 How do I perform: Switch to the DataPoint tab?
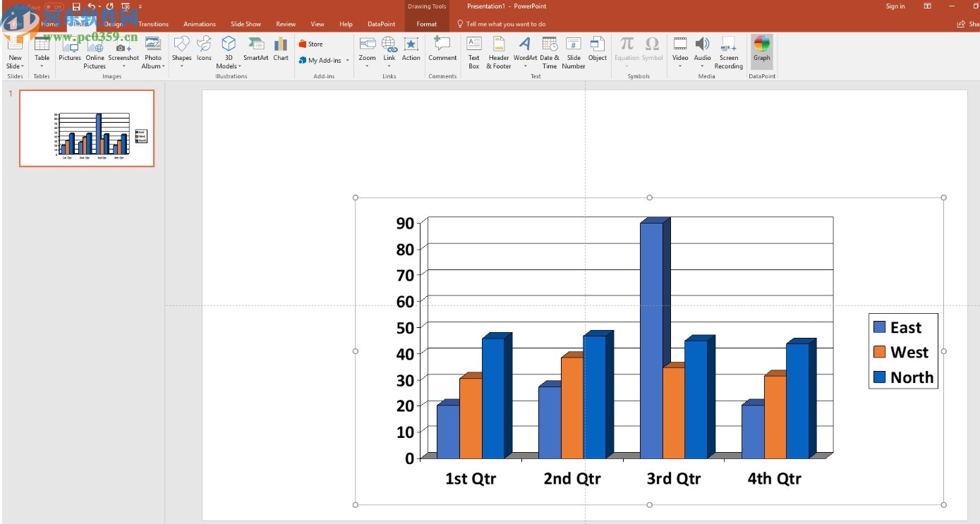pyautogui.click(x=382, y=24)
